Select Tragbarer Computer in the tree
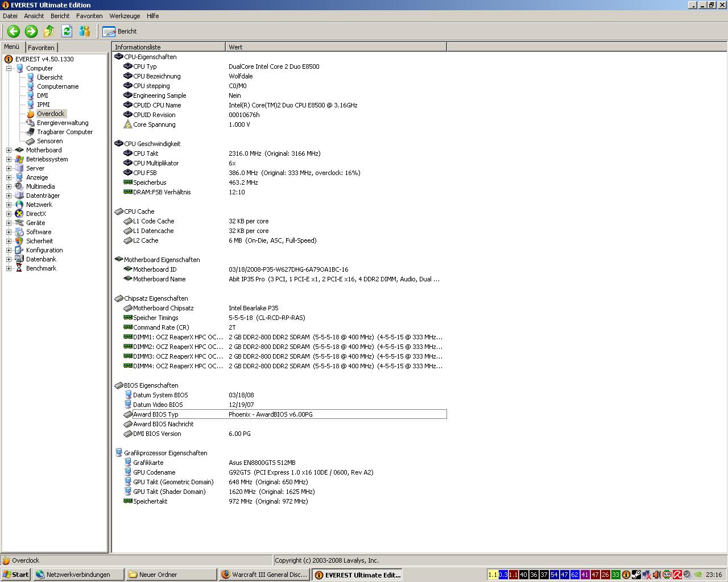This screenshot has height=582, width=728. [x=65, y=132]
